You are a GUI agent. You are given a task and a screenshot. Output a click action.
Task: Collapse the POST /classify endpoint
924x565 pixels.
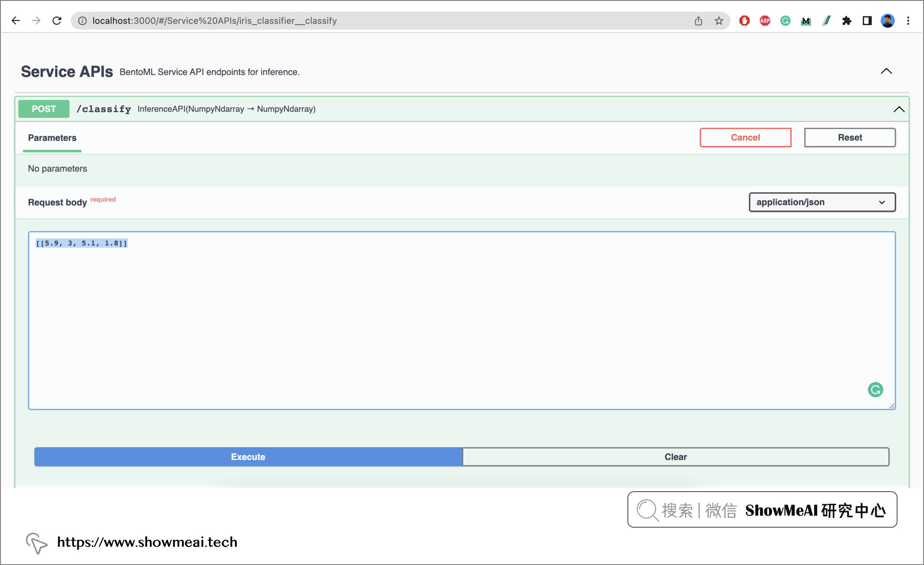tap(899, 109)
